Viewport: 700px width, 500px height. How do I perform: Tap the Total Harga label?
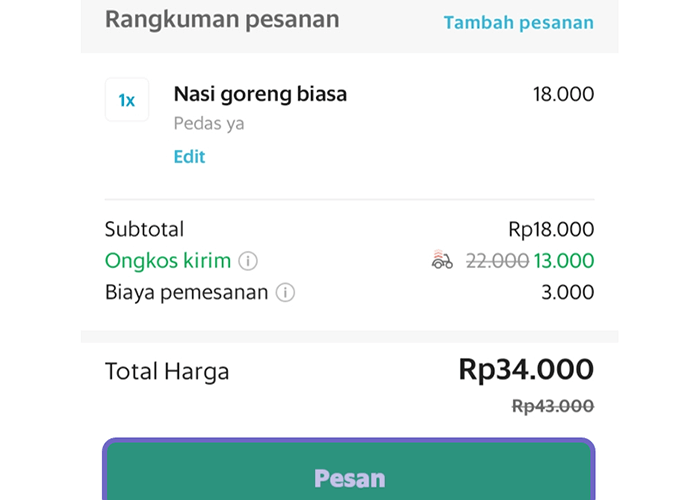click(x=167, y=371)
